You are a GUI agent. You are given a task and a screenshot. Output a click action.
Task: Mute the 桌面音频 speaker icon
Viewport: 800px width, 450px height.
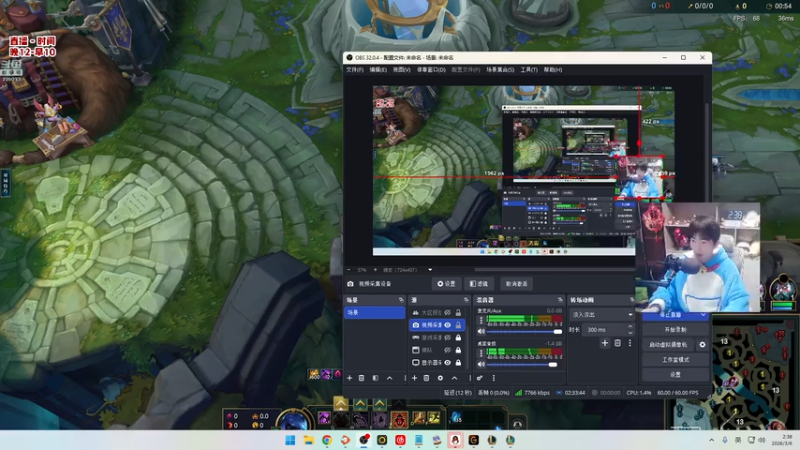coord(481,364)
